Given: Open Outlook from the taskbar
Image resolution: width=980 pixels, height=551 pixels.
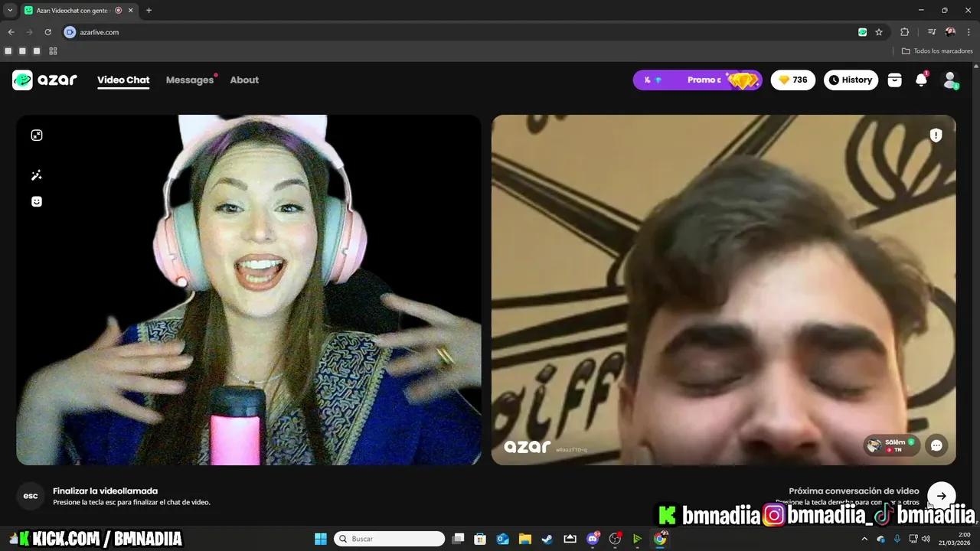Looking at the screenshot, I should pos(502,539).
